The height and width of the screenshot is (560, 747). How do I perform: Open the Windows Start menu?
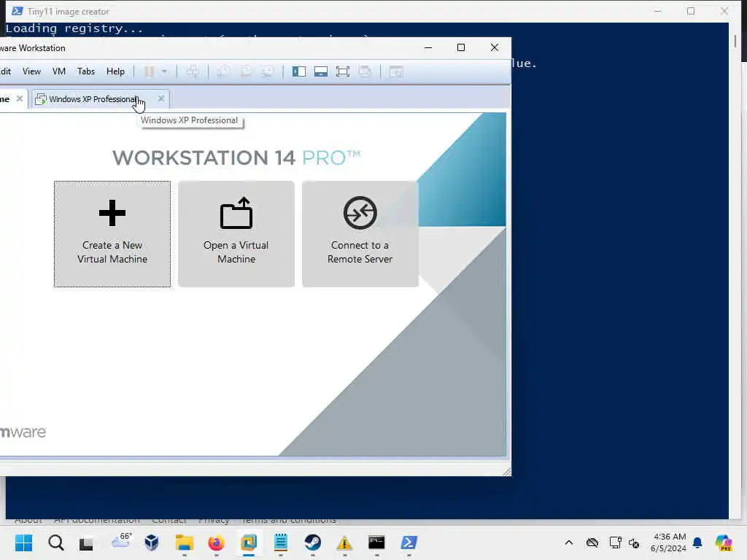coord(23,542)
